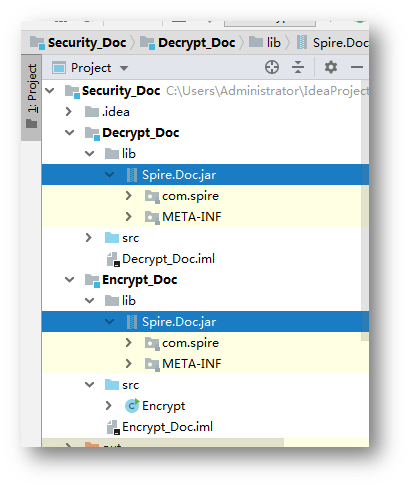The width and height of the screenshot is (411, 489).
Task: Collapse the Encrypt_Doc module node
Action: [x=69, y=279]
